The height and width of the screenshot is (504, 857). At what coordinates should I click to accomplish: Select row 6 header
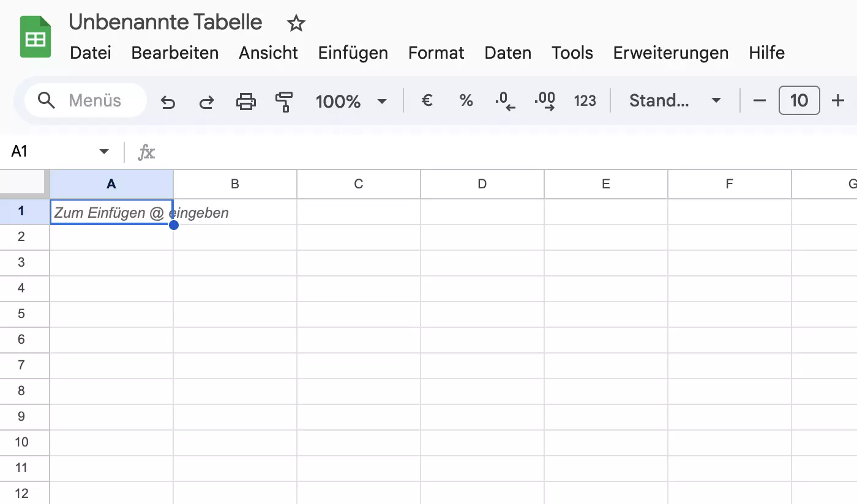(24, 339)
